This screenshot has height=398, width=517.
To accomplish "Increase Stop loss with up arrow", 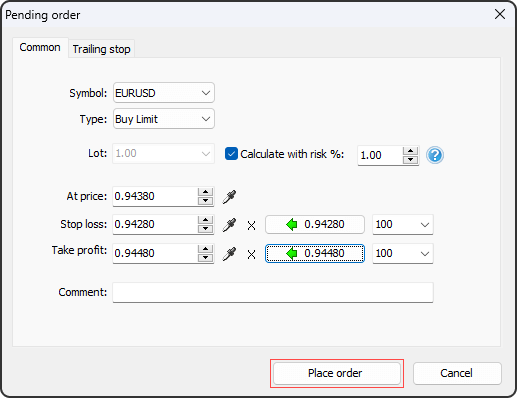I will pos(205,220).
